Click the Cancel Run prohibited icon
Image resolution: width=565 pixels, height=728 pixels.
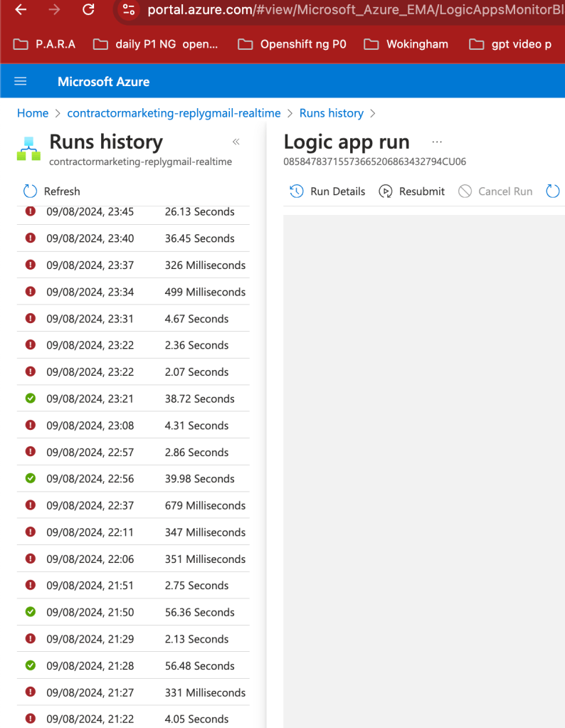pyautogui.click(x=465, y=191)
